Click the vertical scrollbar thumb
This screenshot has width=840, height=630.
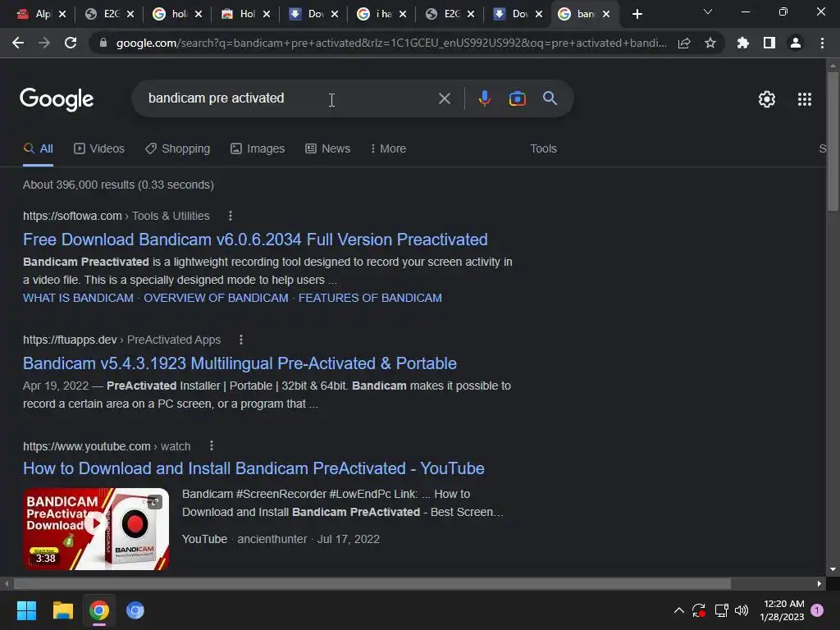pyautogui.click(x=833, y=140)
